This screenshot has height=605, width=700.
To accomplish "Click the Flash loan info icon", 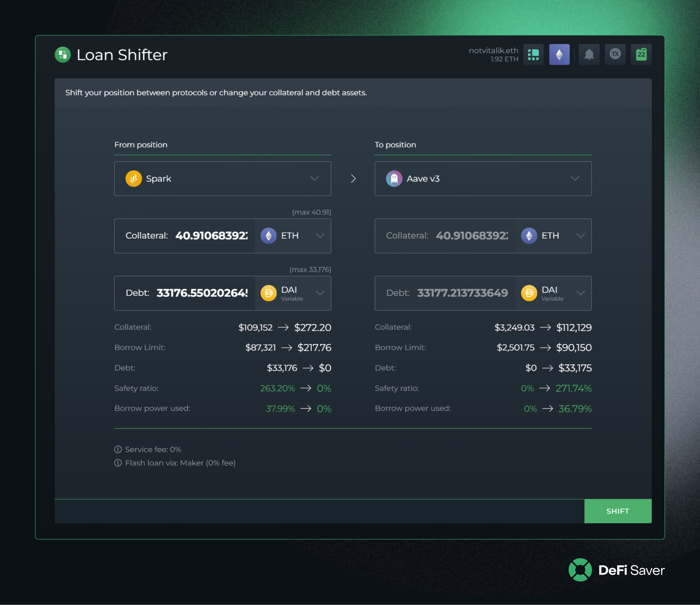I will tap(118, 463).
